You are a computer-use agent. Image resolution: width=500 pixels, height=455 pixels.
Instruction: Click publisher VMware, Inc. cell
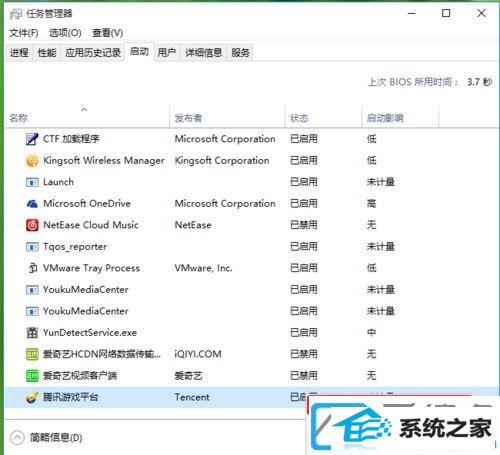click(x=203, y=268)
